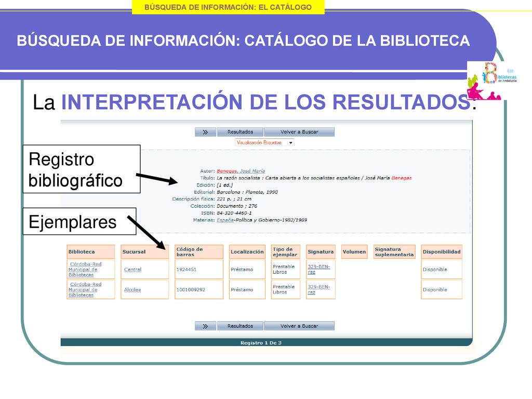532x399 pixels.
Task: Click the Sucursal column header
Action: tap(145, 252)
